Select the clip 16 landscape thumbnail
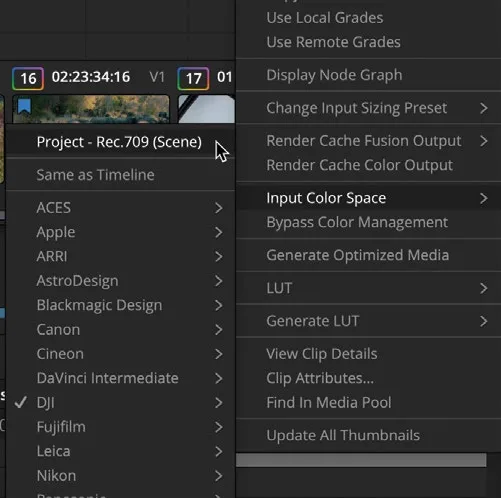Image resolution: width=501 pixels, height=498 pixels. click(91, 109)
